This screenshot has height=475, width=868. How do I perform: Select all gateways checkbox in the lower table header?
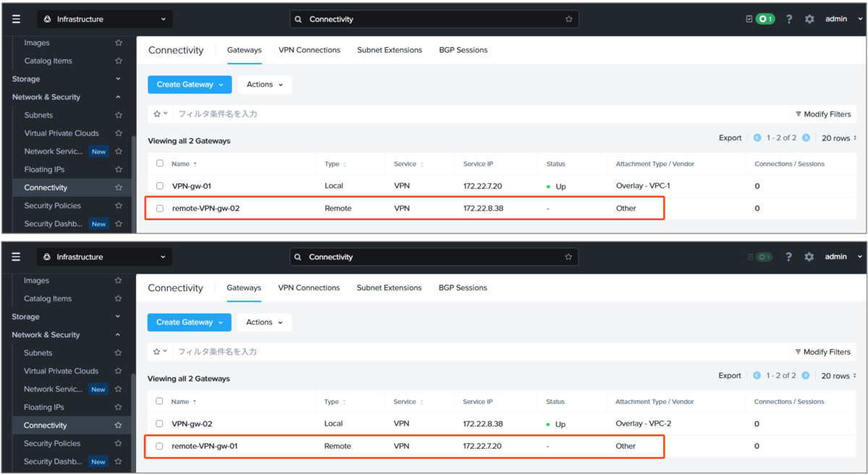click(159, 401)
